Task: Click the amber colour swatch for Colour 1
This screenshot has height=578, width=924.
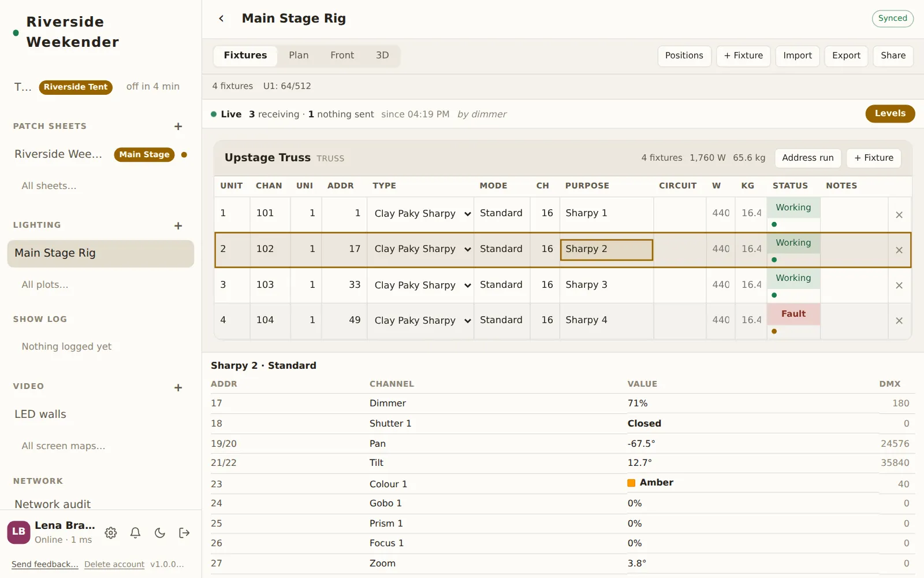Action: point(631,483)
